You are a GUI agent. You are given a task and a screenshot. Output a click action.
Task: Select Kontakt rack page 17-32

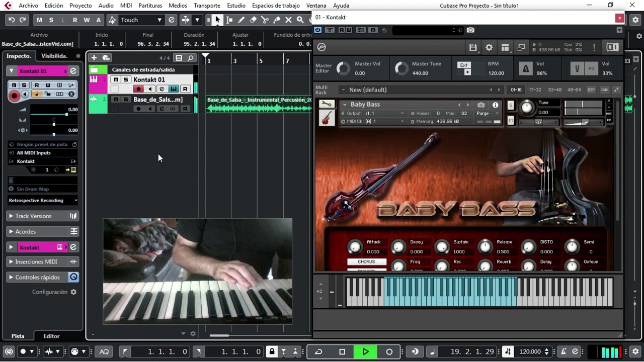535,89
